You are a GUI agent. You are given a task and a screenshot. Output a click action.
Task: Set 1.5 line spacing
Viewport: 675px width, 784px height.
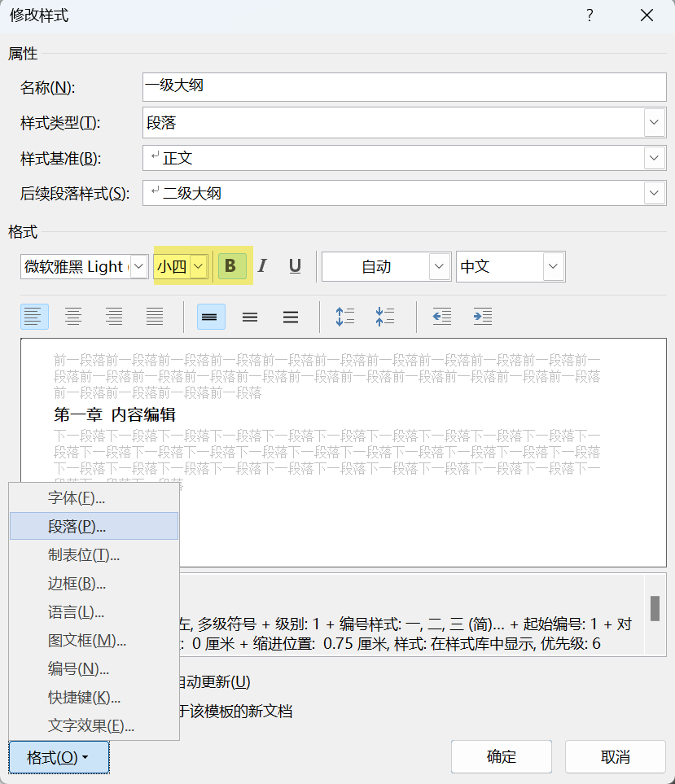pyautogui.click(x=250, y=317)
